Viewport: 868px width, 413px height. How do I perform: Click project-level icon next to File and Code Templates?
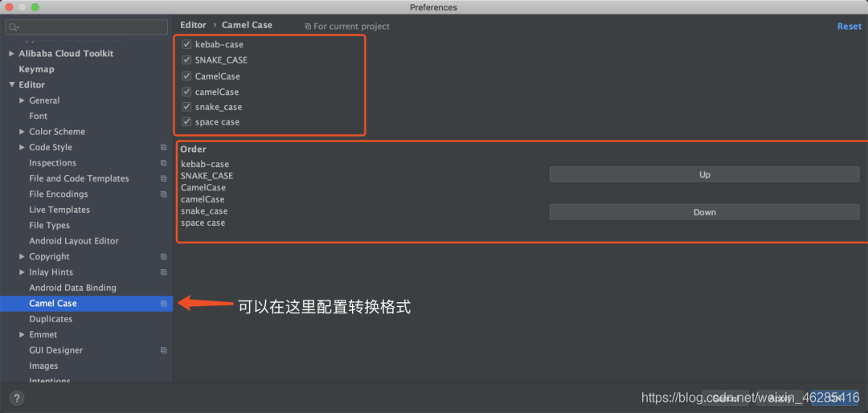163,178
